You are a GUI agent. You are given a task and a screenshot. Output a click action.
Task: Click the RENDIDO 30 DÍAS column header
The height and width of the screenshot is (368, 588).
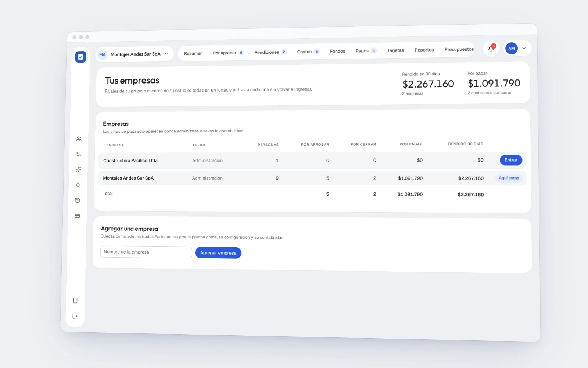point(466,144)
